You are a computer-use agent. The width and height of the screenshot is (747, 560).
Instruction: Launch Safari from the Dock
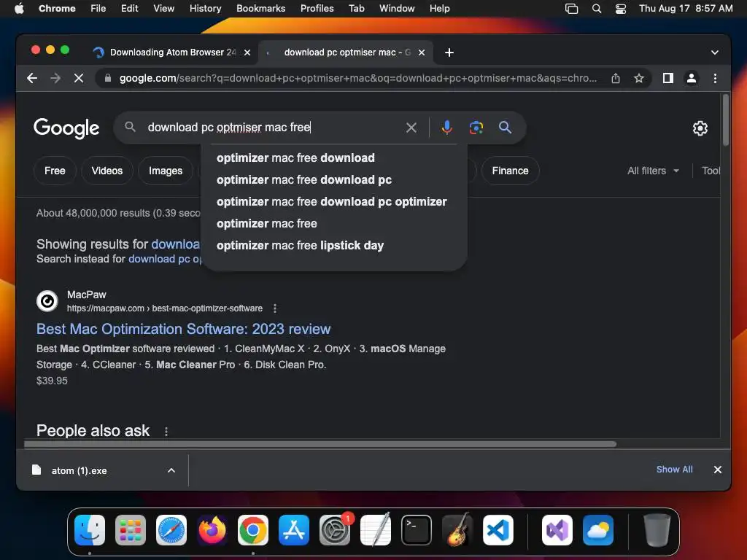(x=171, y=530)
